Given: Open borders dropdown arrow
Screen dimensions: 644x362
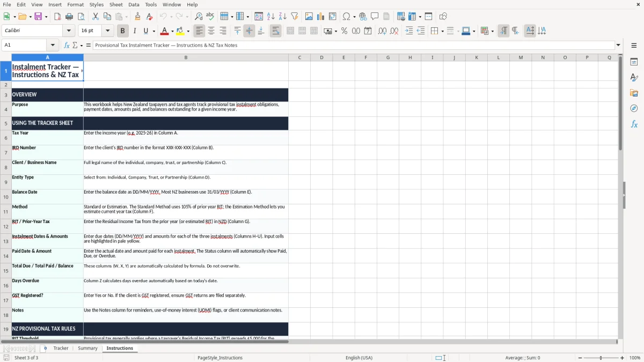Looking at the screenshot, I should pos(442,31).
